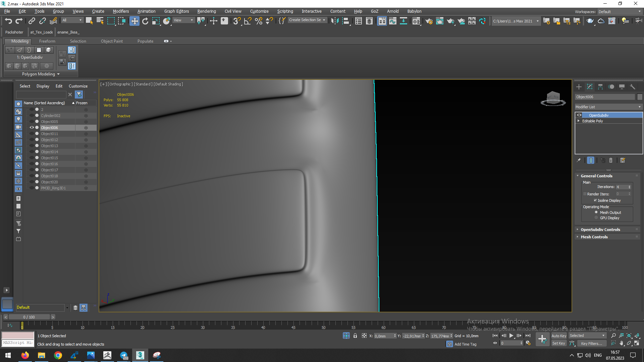Viewport: 644px width, 362px height.
Task: Click the Auto Key button
Action: coord(558,336)
